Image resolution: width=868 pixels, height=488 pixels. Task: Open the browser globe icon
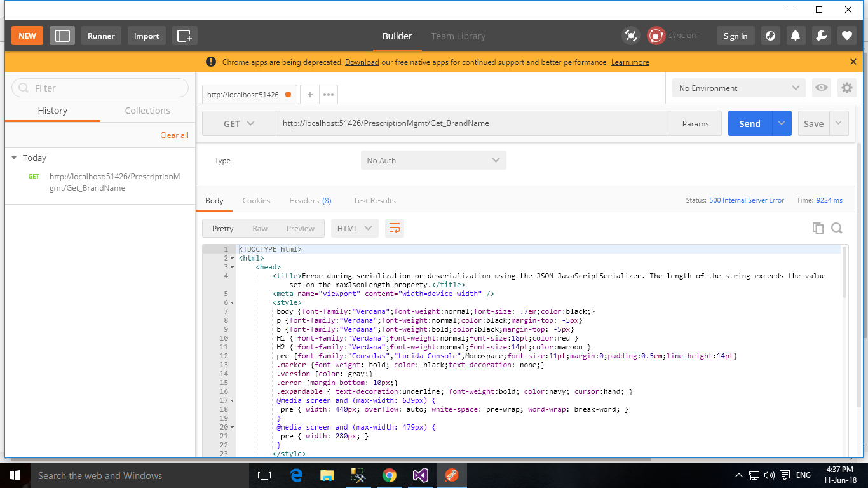pyautogui.click(x=770, y=36)
